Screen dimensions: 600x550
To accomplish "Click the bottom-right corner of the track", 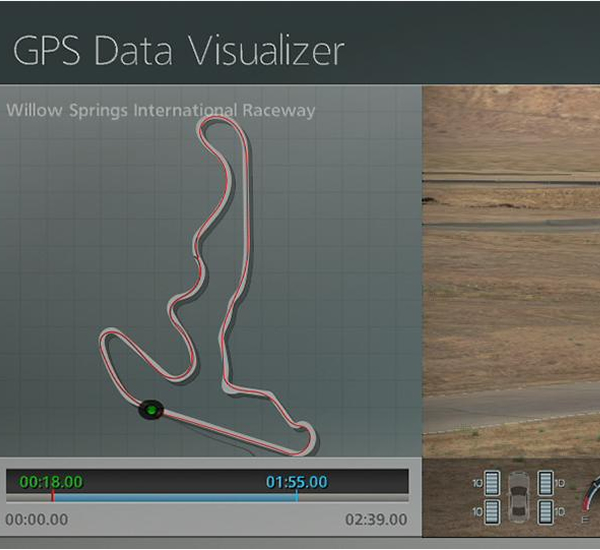I will click(312, 435).
